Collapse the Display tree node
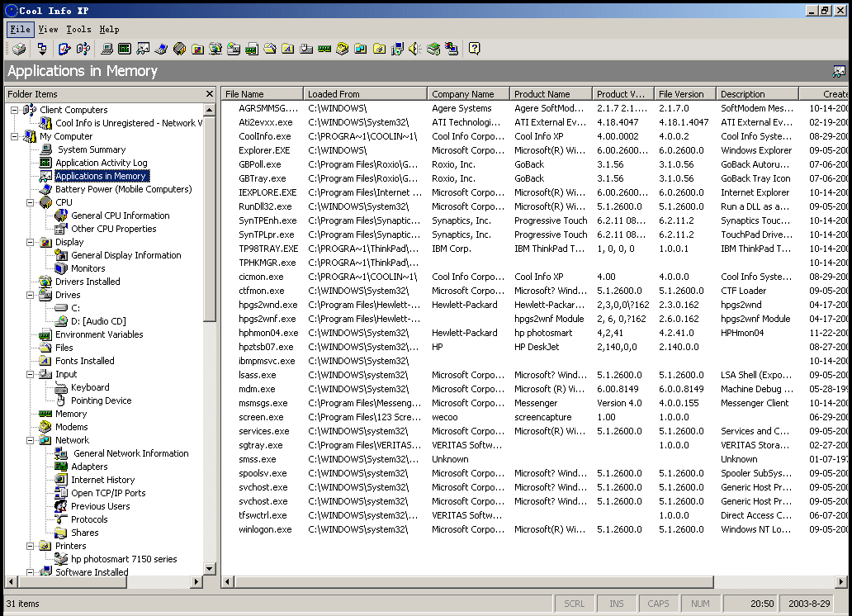852x616 pixels. click(x=31, y=242)
